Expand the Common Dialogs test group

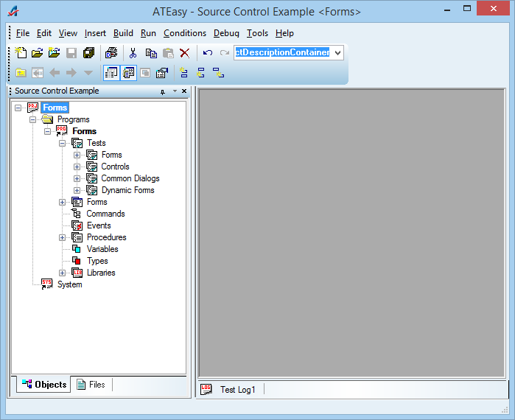point(77,178)
